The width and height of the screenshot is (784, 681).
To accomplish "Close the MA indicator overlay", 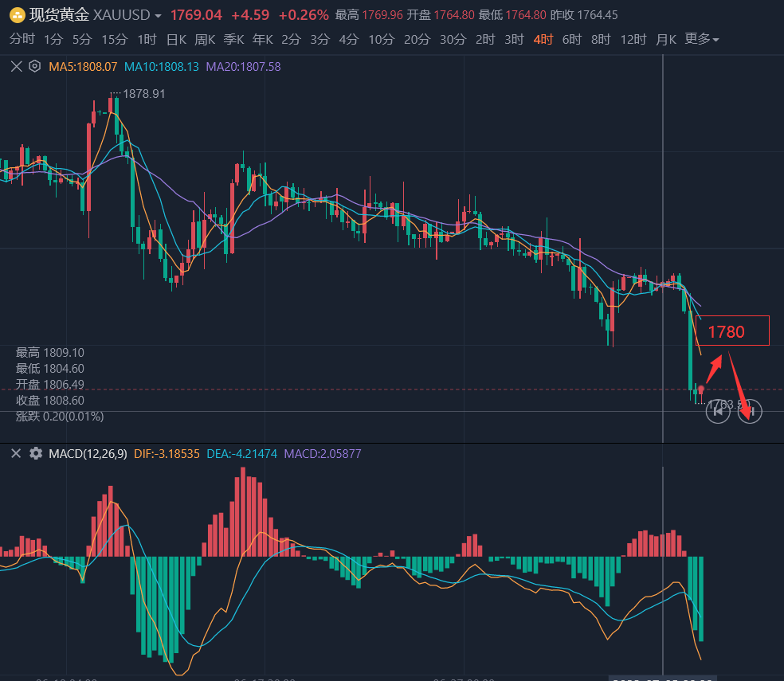I will [16, 67].
